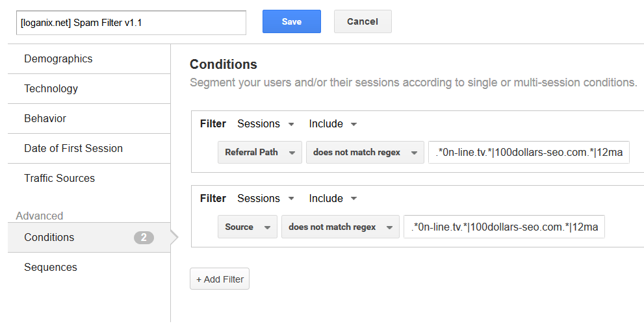
Task: Edit the segment name field
Action: (131, 23)
